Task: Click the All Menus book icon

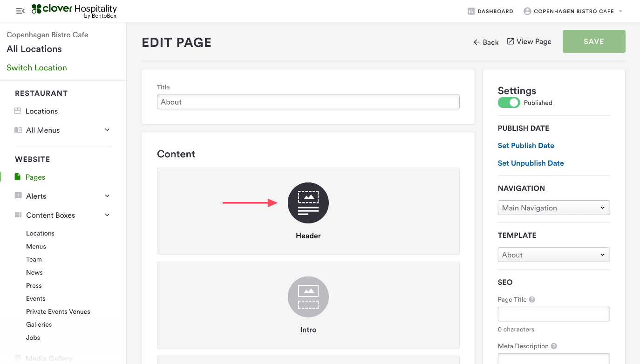Action: click(18, 130)
